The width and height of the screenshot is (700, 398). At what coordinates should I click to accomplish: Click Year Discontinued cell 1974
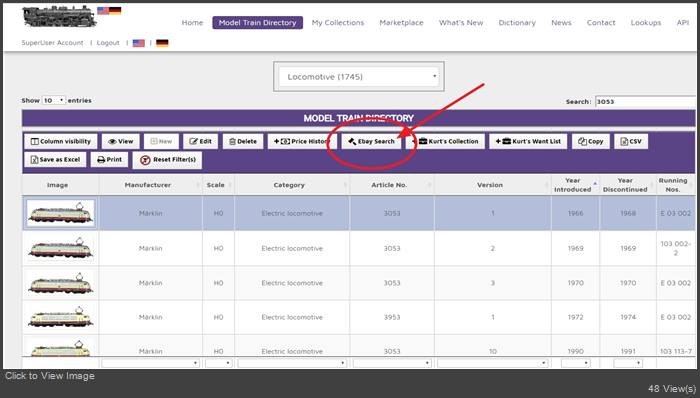pos(628,317)
